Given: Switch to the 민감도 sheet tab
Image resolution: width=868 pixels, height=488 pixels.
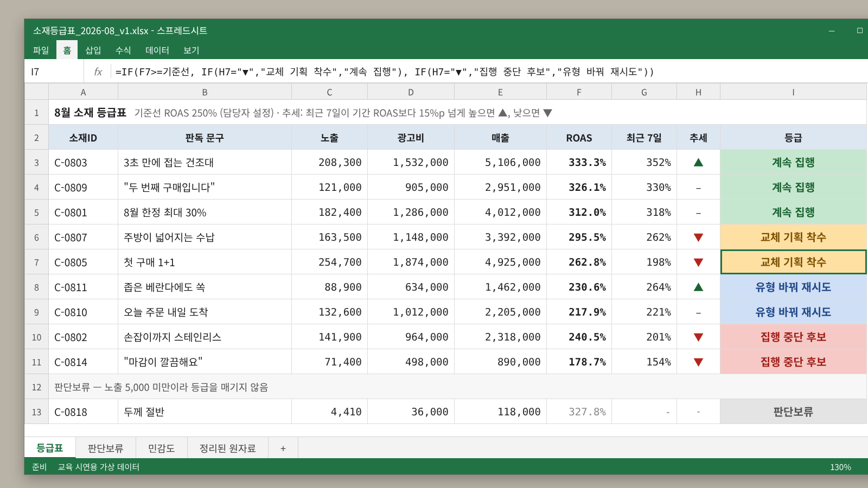Looking at the screenshot, I should [162, 448].
